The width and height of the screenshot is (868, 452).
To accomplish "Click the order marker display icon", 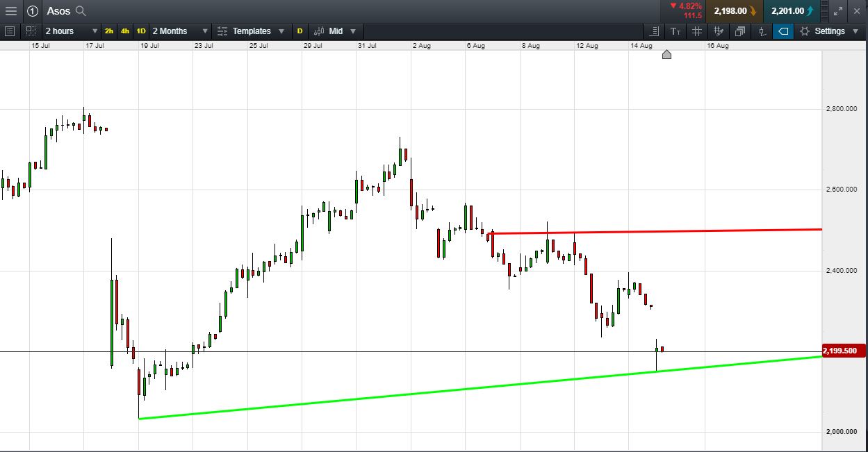I will click(762, 31).
